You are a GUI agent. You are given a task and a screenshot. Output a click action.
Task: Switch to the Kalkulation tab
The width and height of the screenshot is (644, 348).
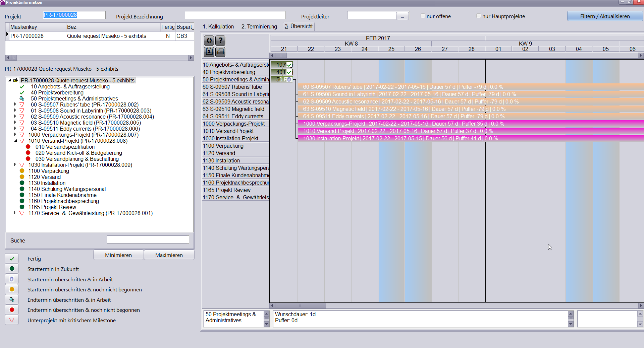pos(218,26)
